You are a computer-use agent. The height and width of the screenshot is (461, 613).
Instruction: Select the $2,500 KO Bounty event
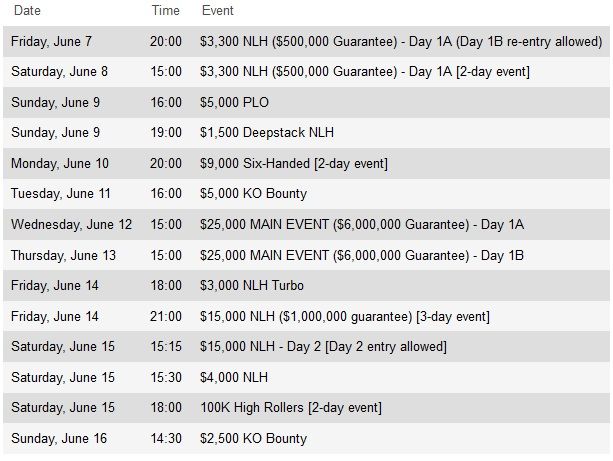click(x=253, y=438)
